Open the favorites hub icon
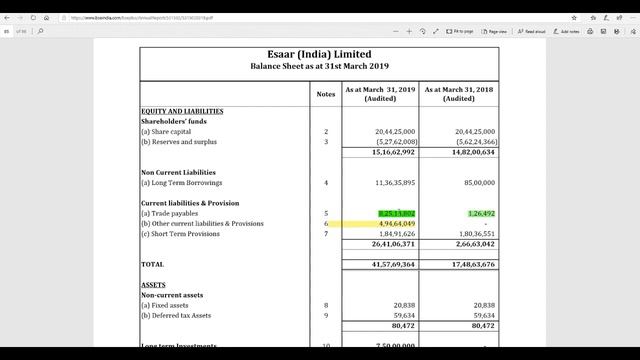 tap(593, 18)
